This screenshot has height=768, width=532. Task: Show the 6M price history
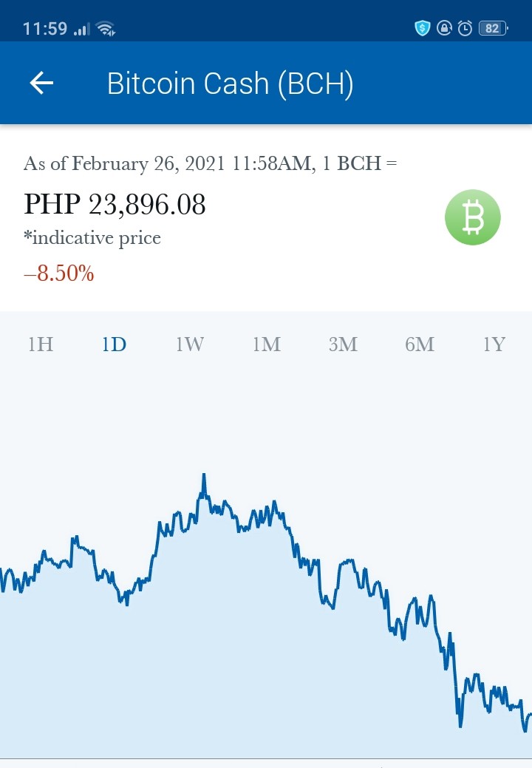pos(420,344)
